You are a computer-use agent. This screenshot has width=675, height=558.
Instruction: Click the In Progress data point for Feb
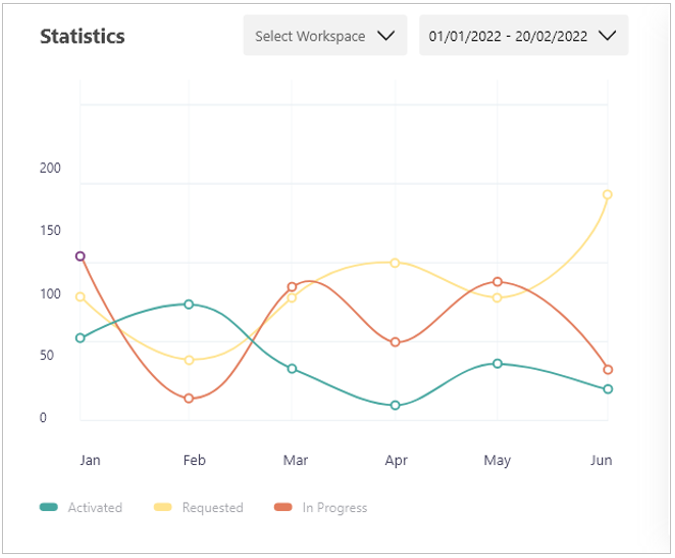click(x=188, y=398)
